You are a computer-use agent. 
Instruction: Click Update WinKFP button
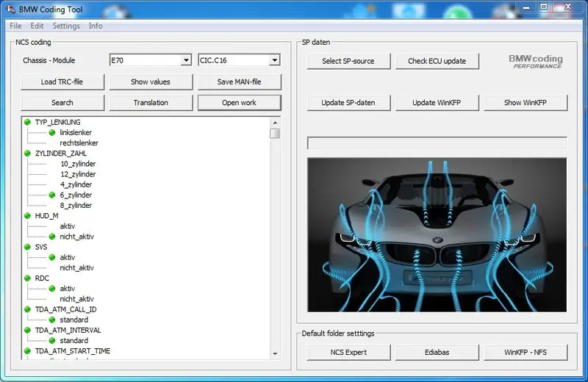437,103
